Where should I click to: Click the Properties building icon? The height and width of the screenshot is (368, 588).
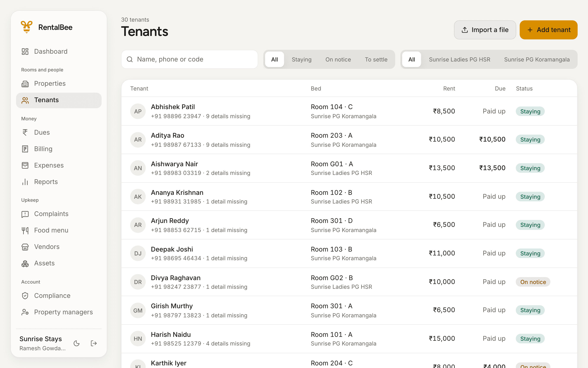point(25,84)
